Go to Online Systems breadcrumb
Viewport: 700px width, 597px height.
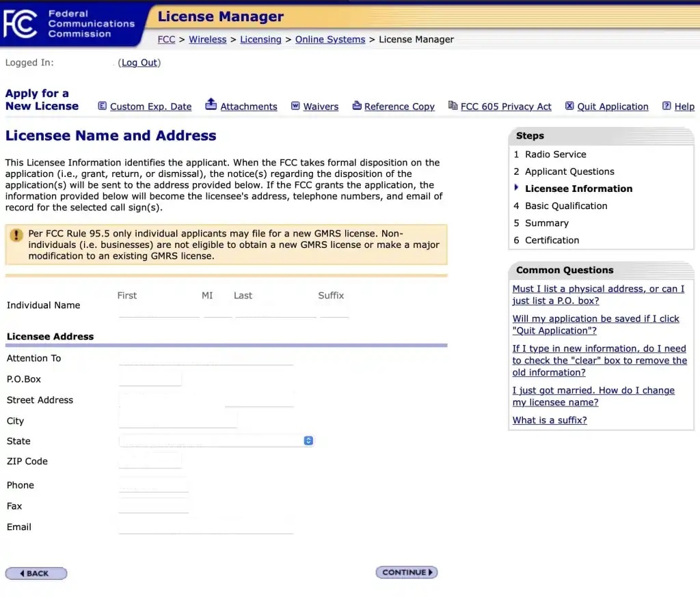click(x=330, y=40)
